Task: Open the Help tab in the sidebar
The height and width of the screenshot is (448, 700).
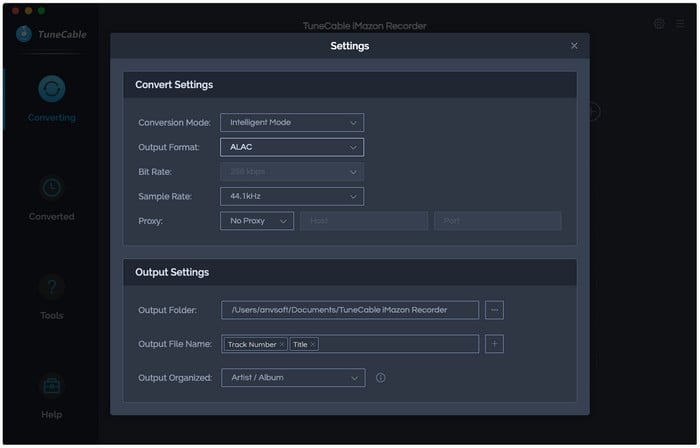Action: [52, 396]
